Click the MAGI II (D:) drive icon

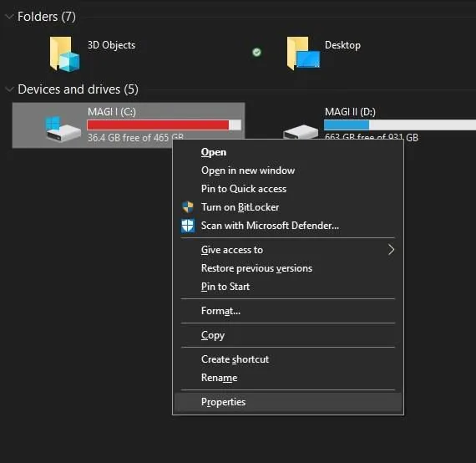(301, 131)
